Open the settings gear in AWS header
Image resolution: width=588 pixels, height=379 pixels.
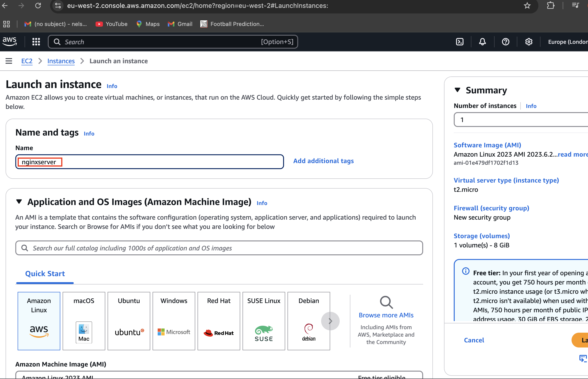(x=529, y=42)
